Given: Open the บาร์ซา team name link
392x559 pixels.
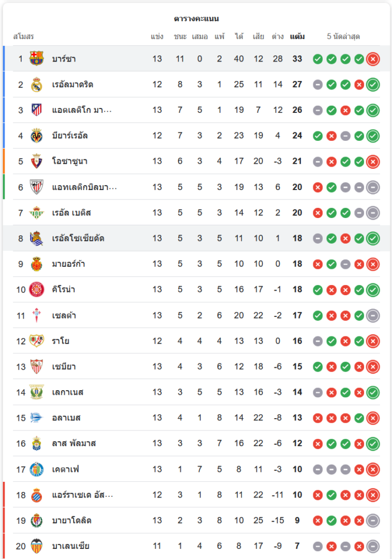Looking at the screenshot, I should click(64, 59).
